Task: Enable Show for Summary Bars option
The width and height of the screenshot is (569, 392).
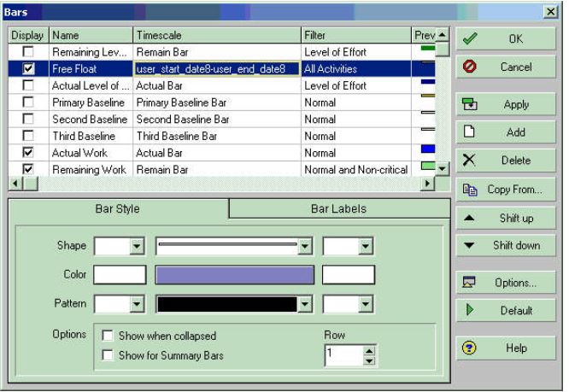Action: click(108, 355)
